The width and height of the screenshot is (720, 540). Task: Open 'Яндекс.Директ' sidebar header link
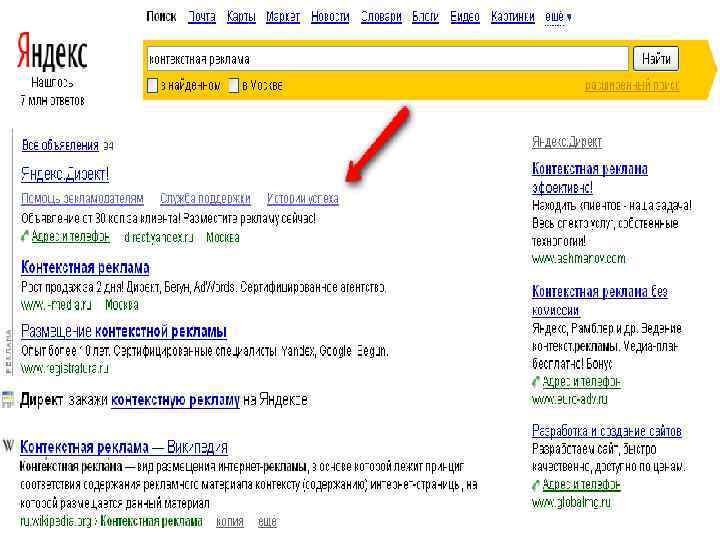(567, 142)
